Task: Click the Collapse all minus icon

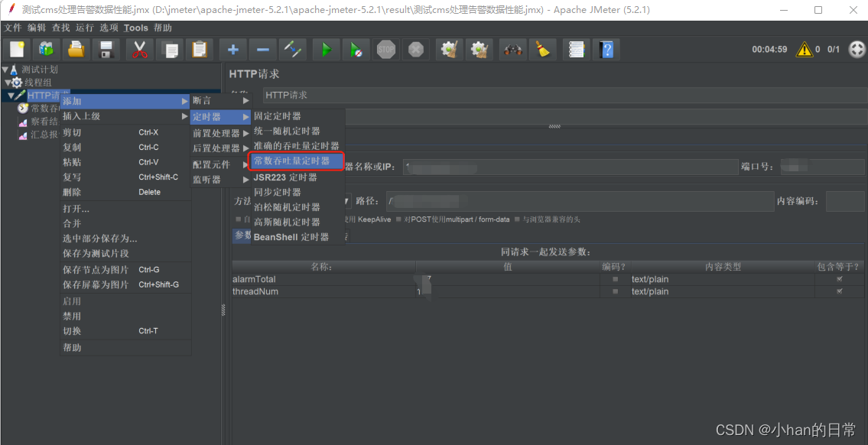Action: coord(262,50)
